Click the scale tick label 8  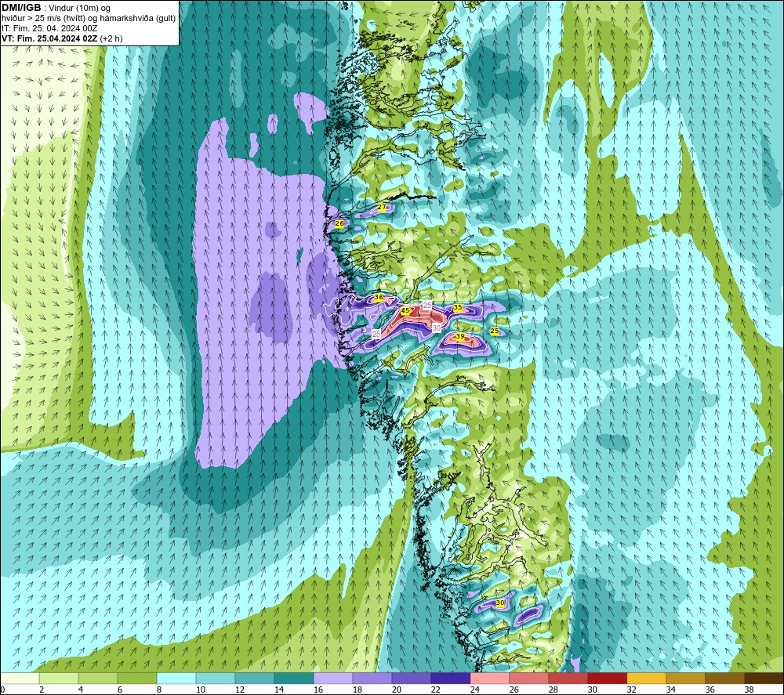(159, 690)
